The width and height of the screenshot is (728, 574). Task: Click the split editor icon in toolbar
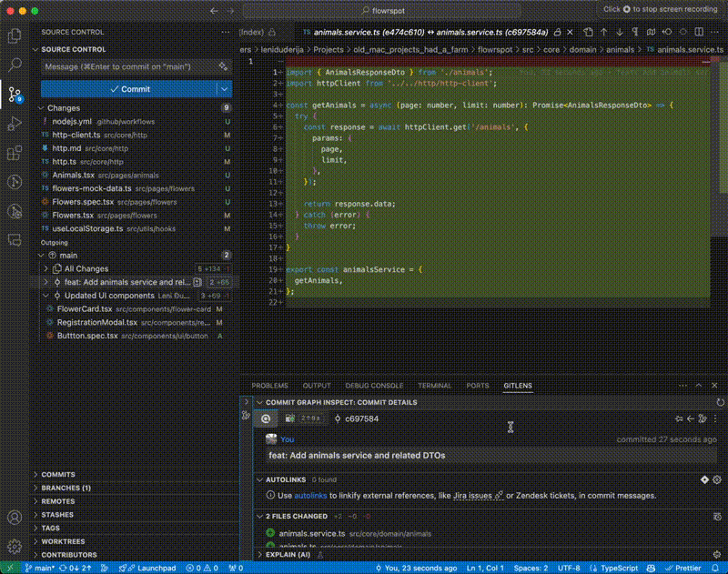point(699,32)
